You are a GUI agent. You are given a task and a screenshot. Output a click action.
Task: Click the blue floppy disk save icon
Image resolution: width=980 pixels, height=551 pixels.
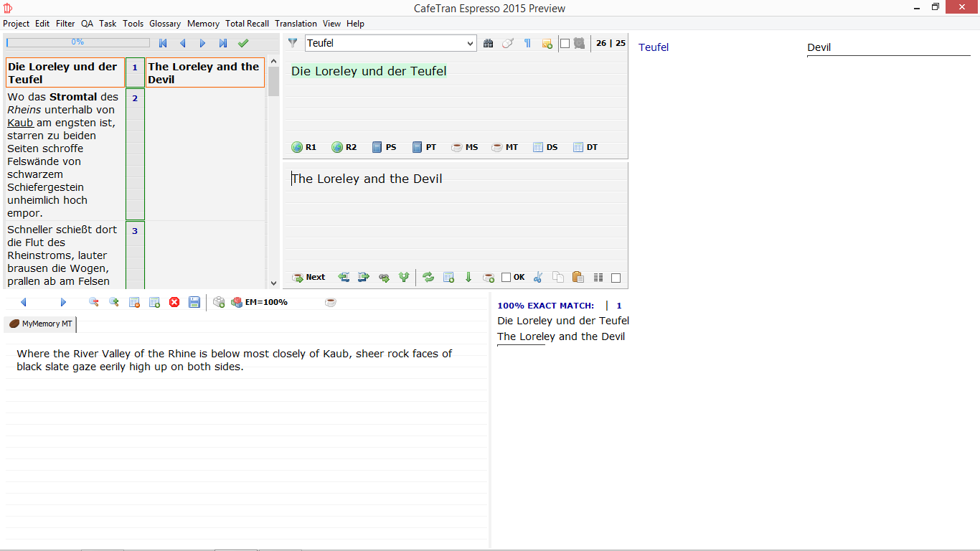click(x=194, y=302)
